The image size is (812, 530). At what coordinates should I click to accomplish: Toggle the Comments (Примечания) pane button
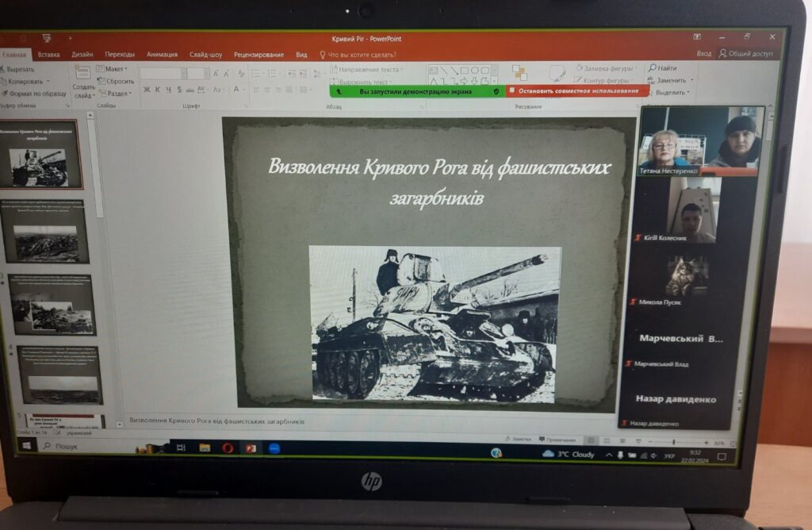(557, 440)
